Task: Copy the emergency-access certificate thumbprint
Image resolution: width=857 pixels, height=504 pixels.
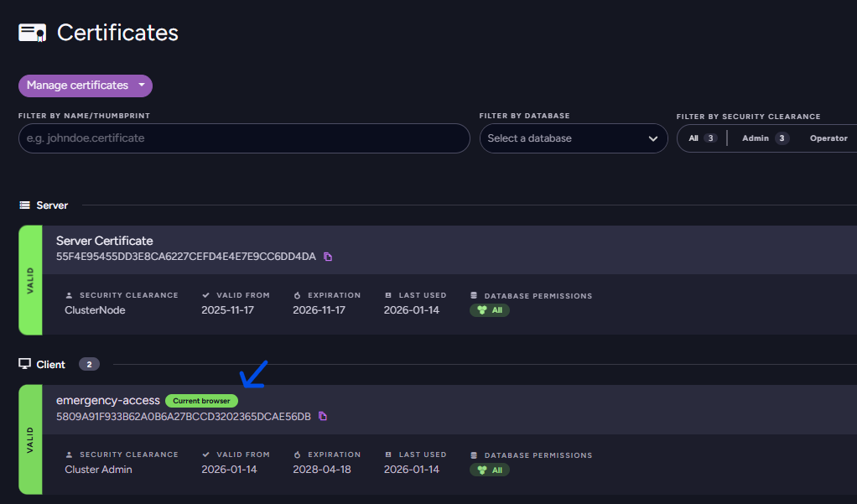Action: coord(323,416)
